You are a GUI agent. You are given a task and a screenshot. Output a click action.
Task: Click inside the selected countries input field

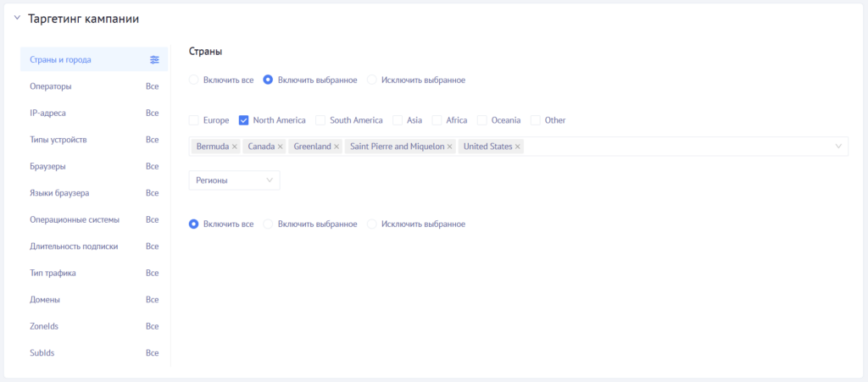pyautogui.click(x=678, y=147)
